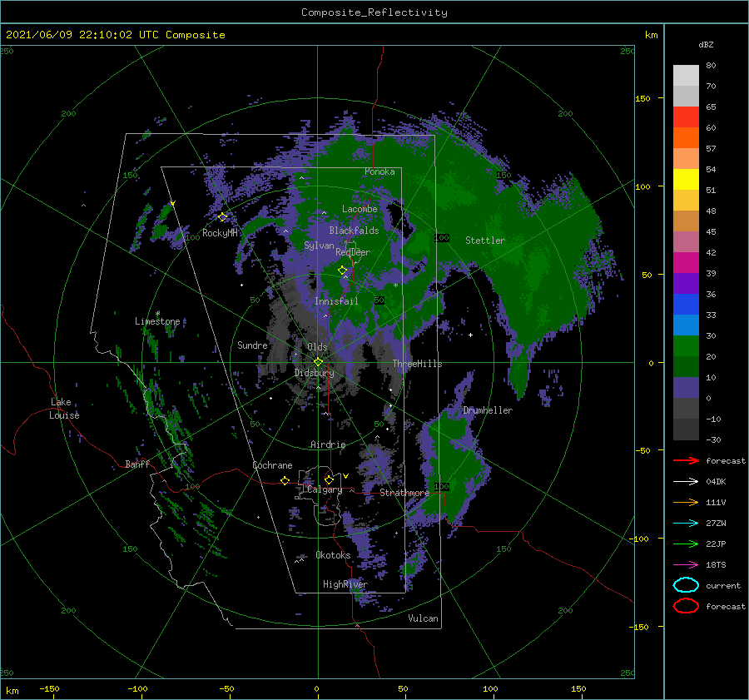Viewport: 749px width, 700px height.
Task: Click the Composite_Reflectivity title
Action: [374, 12]
